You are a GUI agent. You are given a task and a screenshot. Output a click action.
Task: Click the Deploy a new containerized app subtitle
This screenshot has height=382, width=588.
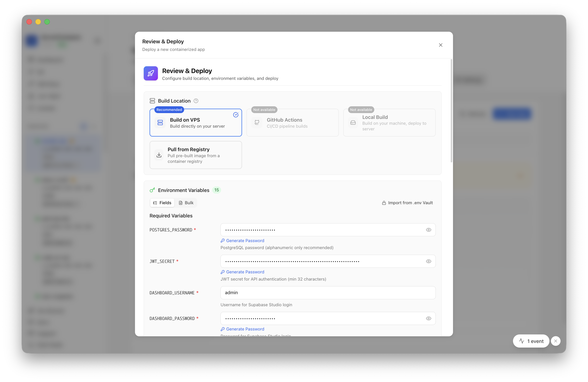pos(173,49)
